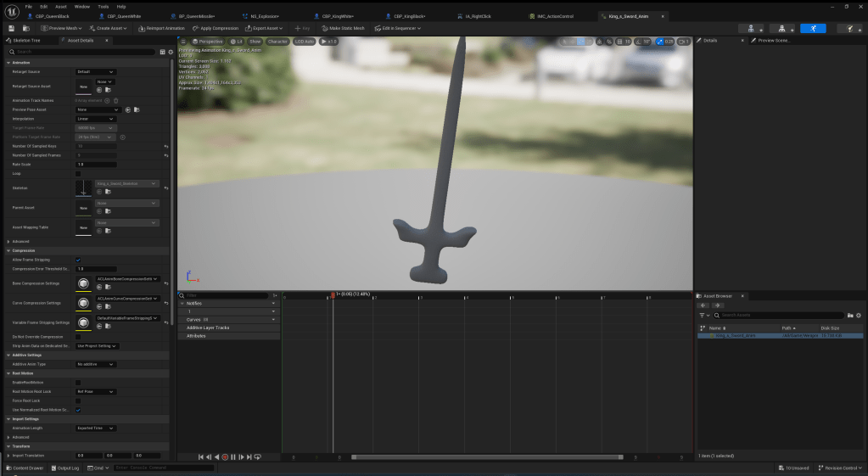This screenshot has width=868, height=476.
Task: Open the Additive Anim Type dropdown
Action: 98,364
